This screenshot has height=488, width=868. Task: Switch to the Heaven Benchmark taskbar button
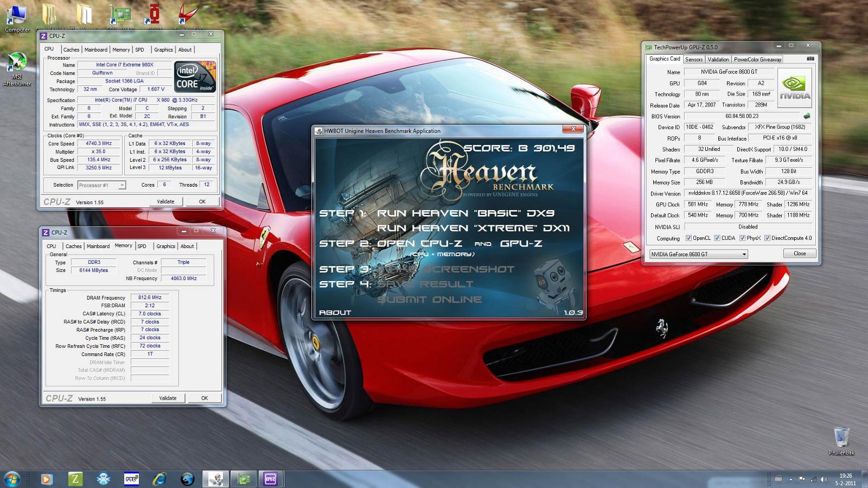pyautogui.click(x=216, y=479)
